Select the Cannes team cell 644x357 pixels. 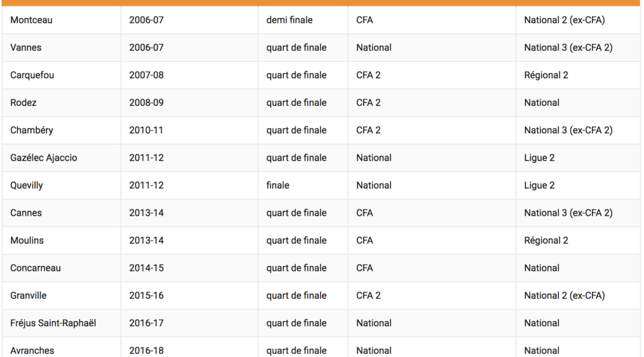[x=26, y=213]
